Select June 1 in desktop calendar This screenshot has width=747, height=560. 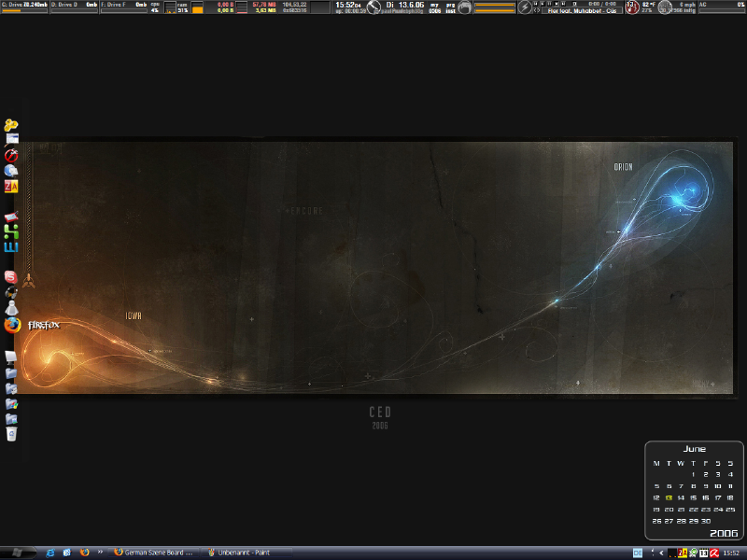694,474
